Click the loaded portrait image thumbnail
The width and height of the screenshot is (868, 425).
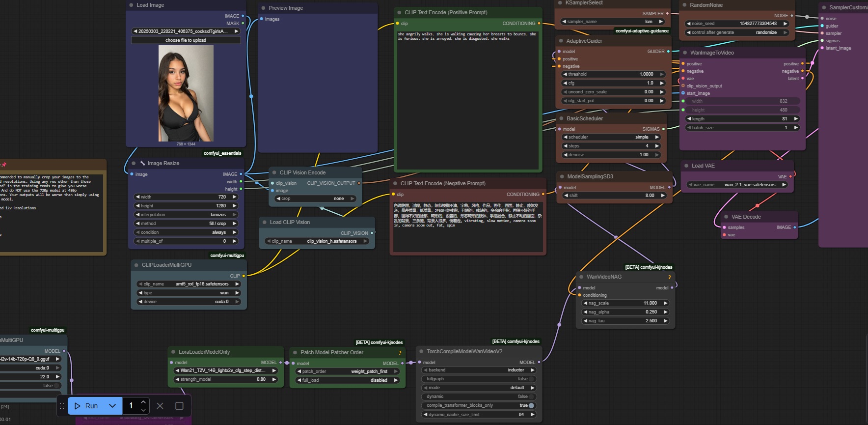coord(186,93)
